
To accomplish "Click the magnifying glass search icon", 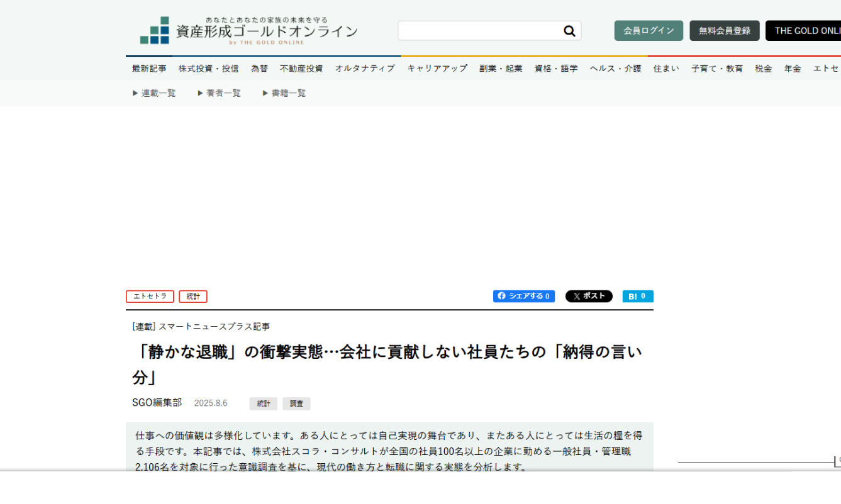I will (x=569, y=31).
